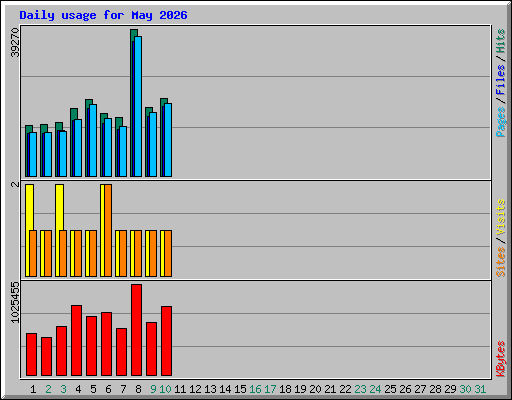Image resolution: width=512 pixels, height=400 pixels.
Task: Click the 'KBytes' legend label
Action: coord(501,359)
